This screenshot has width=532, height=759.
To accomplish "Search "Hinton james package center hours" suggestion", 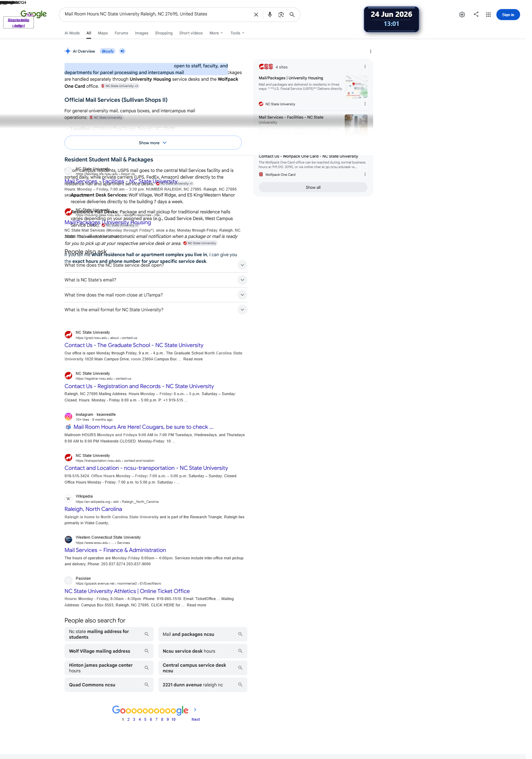I will point(109,668).
